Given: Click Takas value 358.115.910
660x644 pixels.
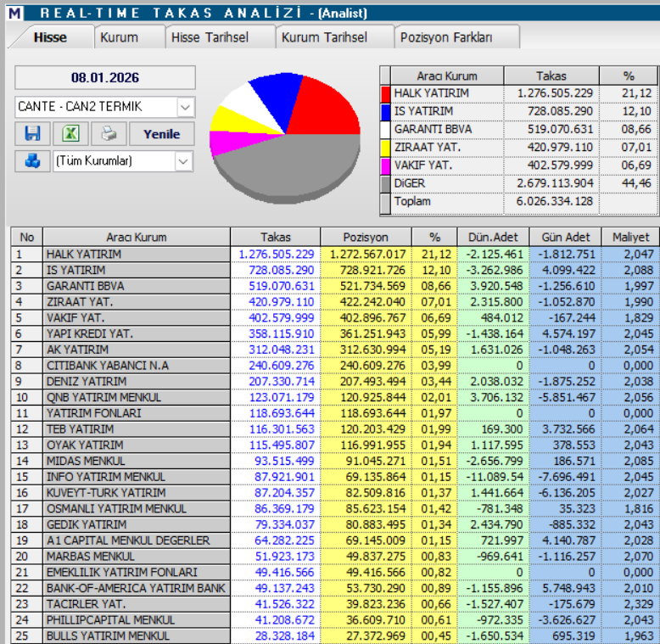Looking at the screenshot, I should [281, 333].
